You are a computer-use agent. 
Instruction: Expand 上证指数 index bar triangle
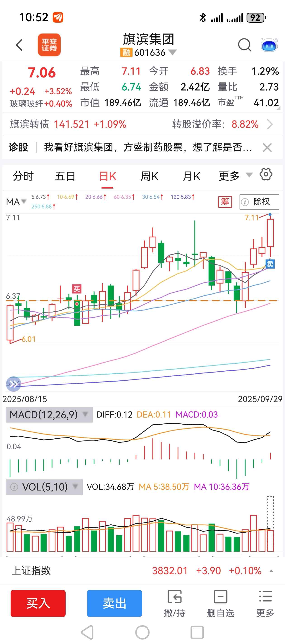click(271, 571)
